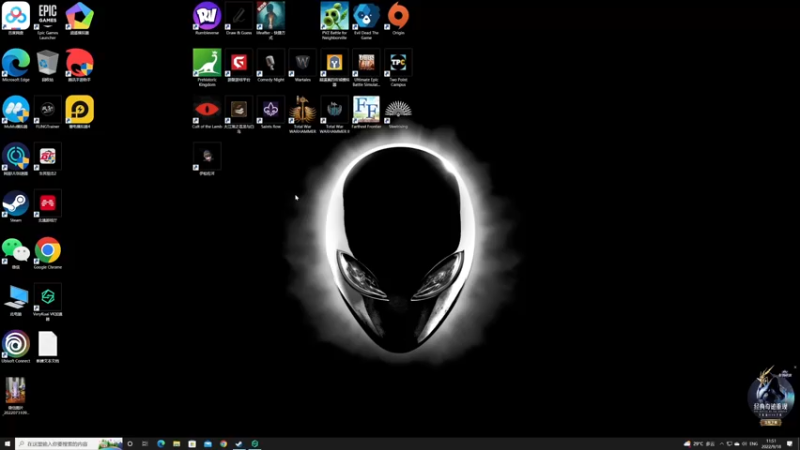Open the WeChat picture file thumbnail
Image resolution: width=800 pixels, height=450 pixels.
pos(16,396)
